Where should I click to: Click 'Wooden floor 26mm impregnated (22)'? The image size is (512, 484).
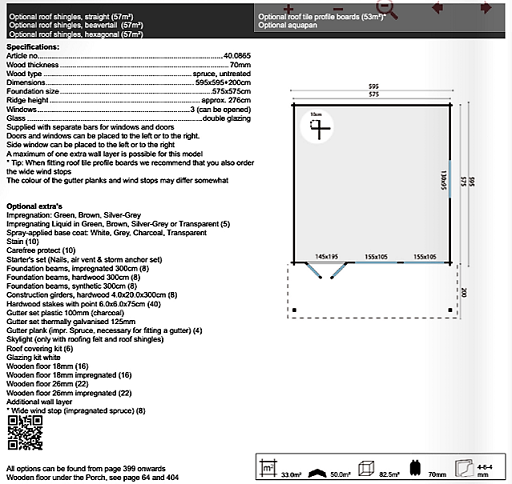click(x=69, y=393)
